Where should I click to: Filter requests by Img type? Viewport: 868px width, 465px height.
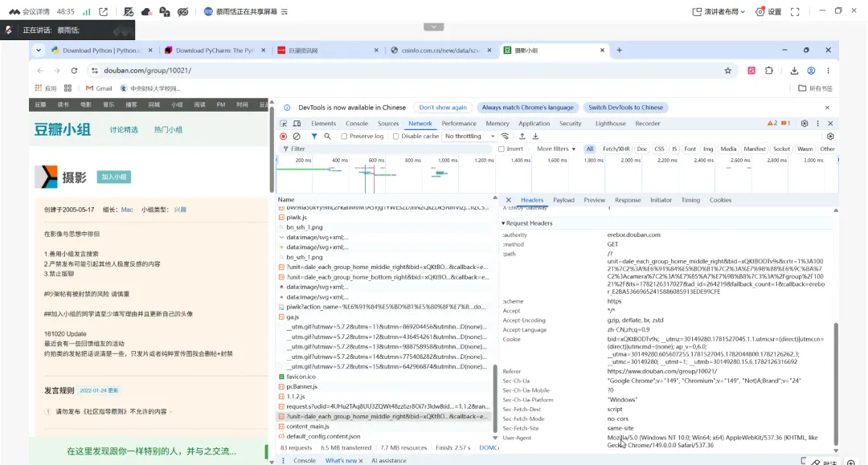coord(708,149)
